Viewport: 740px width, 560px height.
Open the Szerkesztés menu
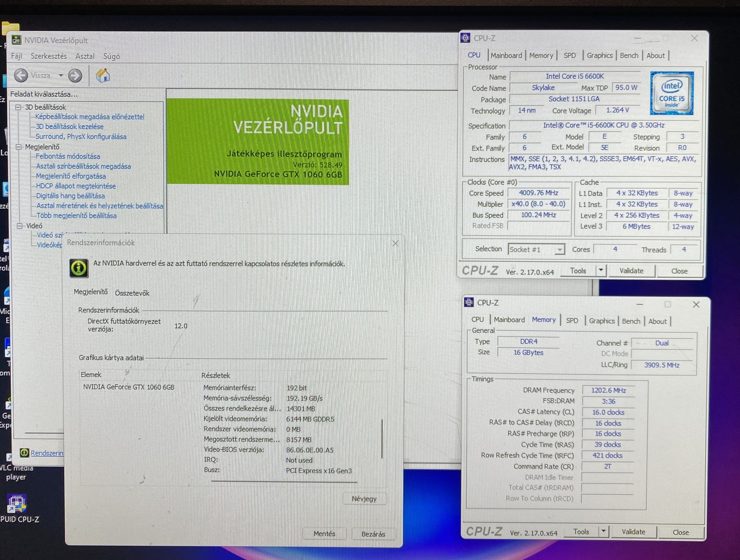click(x=48, y=56)
